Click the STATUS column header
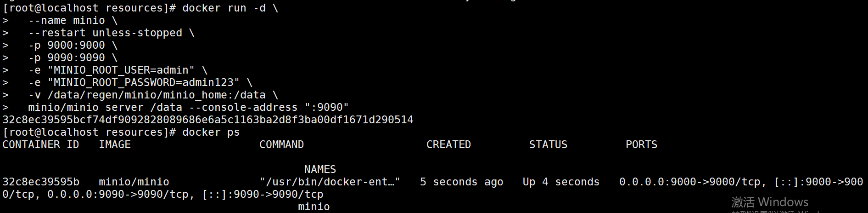Viewport: 868px width, 213px height. click(x=548, y=145)
